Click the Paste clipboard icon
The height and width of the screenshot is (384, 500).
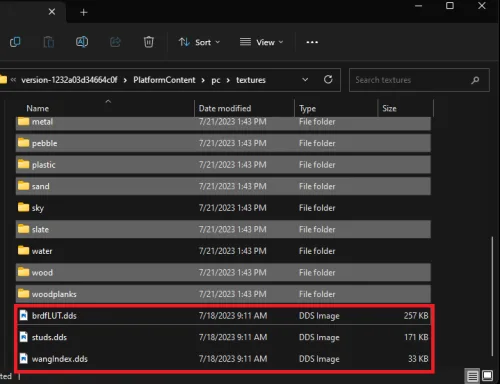49,42
